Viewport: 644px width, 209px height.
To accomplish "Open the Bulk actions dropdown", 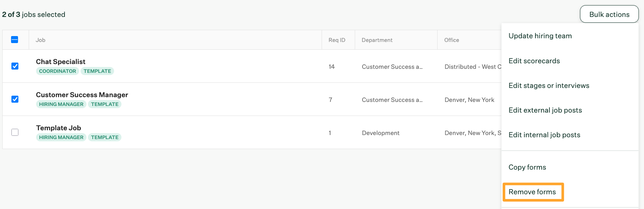I will point(609,14).
